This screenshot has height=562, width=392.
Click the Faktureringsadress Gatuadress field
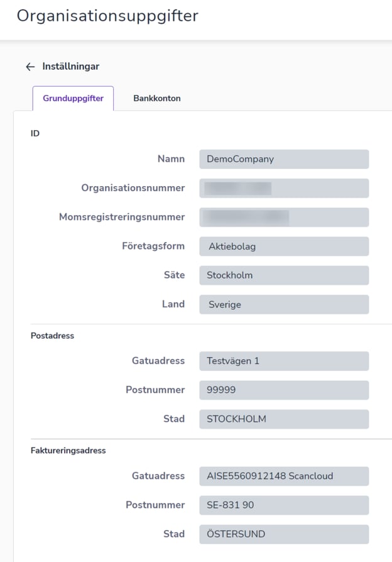[x=283, y=476]
